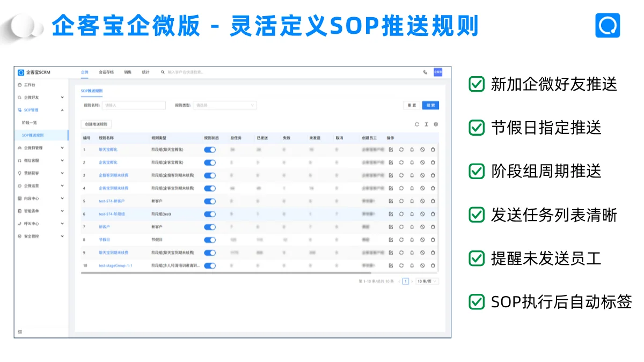Toggle rule status for test-574-阶段组

(x=210, y=214)
